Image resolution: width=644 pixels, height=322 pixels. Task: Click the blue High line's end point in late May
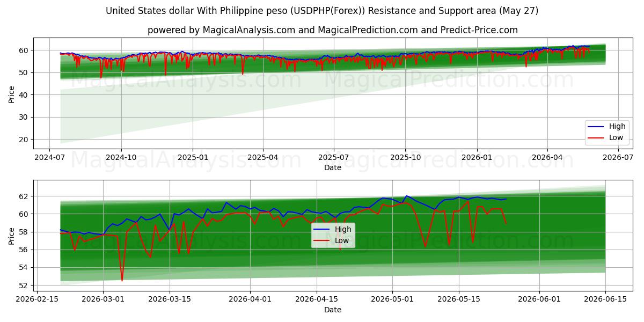coord(506,199)
